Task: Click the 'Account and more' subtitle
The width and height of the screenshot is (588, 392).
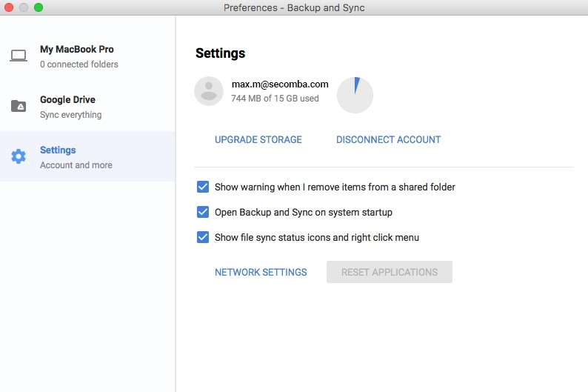Action: coord(76,165)
